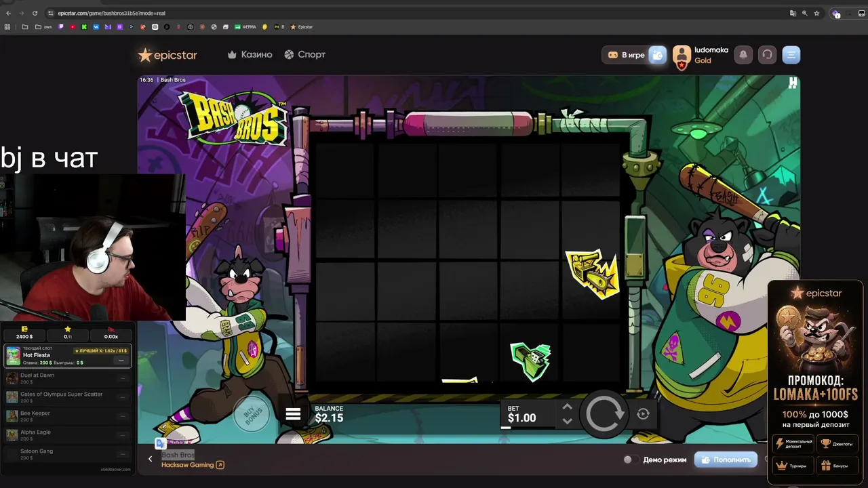
Task: Open the Hacksaw Gaming provider link
Action: tap(193, 465)
